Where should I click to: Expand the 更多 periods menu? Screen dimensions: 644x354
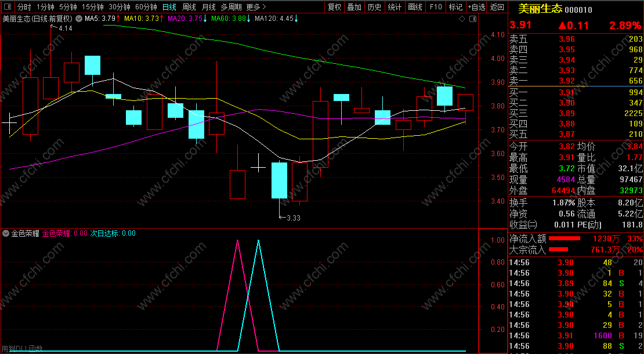[x=256, y=7]
